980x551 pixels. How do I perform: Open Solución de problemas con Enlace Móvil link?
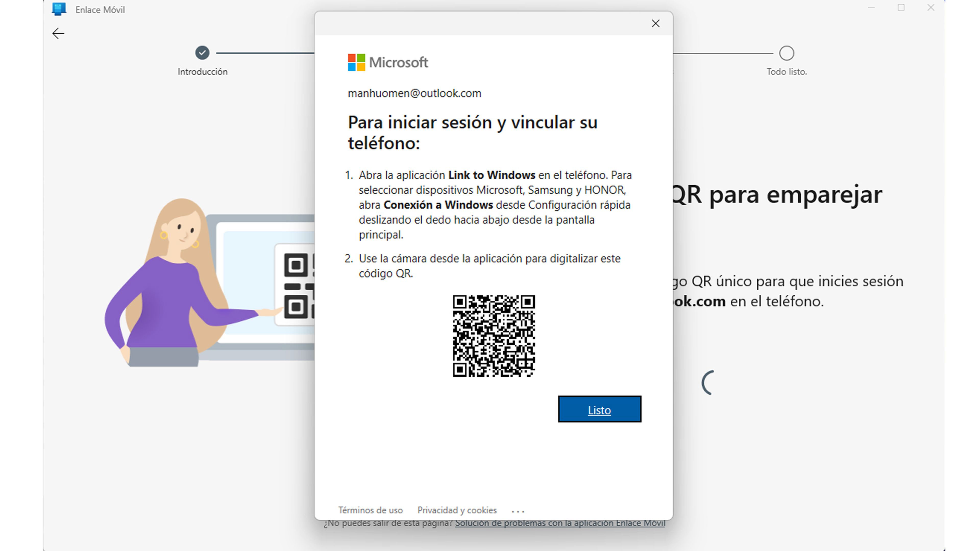click(560, 523)
